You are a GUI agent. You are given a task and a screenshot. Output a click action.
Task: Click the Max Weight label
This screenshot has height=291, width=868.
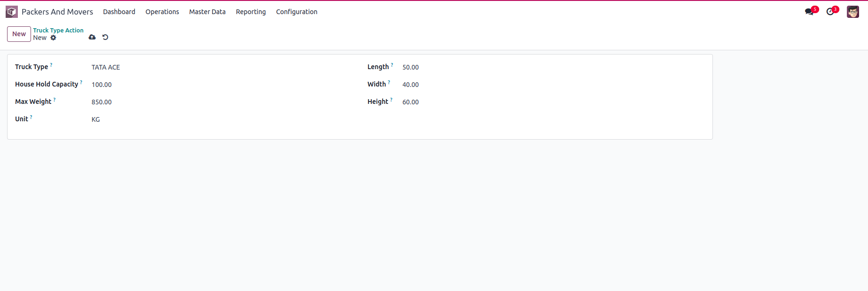pos(33,102)
